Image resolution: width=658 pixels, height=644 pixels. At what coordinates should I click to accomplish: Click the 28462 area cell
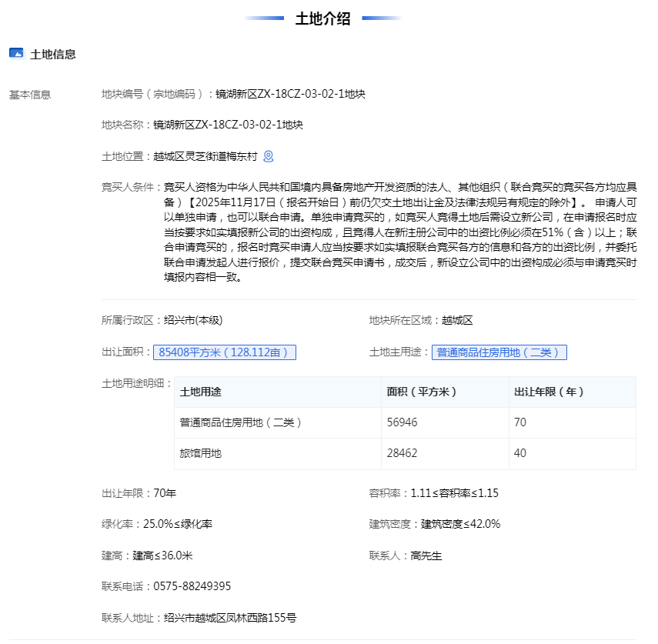coord(402,453)
